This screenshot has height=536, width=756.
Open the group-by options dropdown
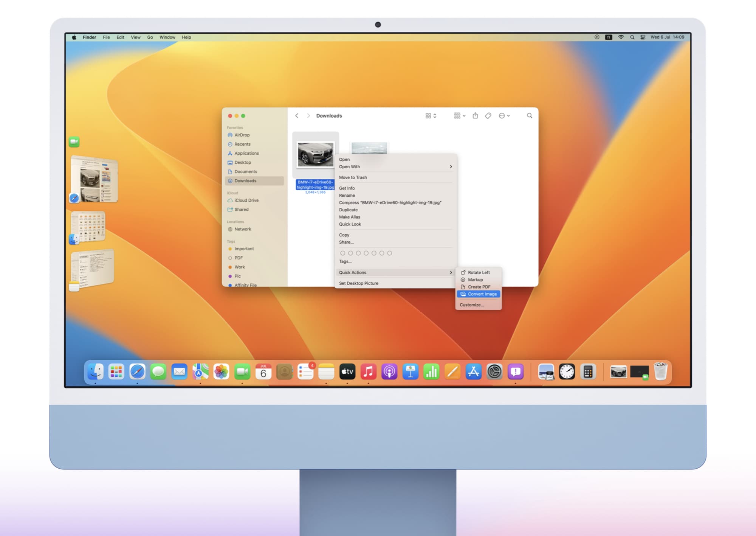coord(459,116)
